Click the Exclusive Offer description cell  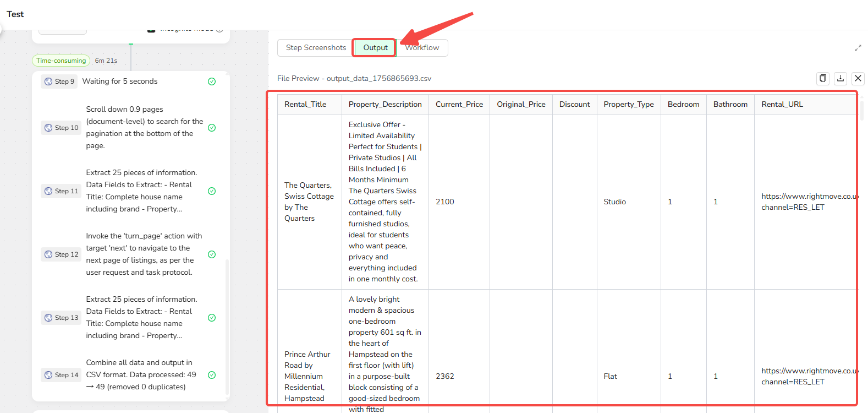[x=385, y=202]
